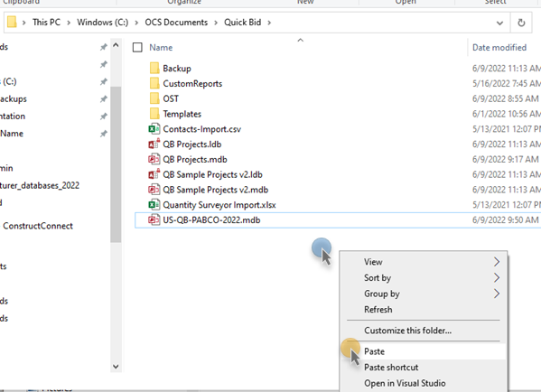Select the file name Quantity Surveyor Import.xlsx

(x=219, y=205)
